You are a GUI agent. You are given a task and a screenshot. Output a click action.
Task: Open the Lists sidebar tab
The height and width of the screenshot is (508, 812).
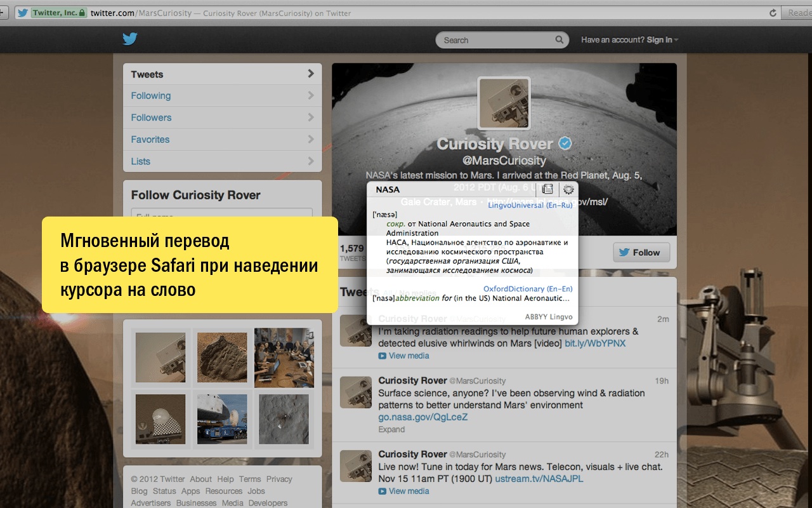[x=223, y=161]
